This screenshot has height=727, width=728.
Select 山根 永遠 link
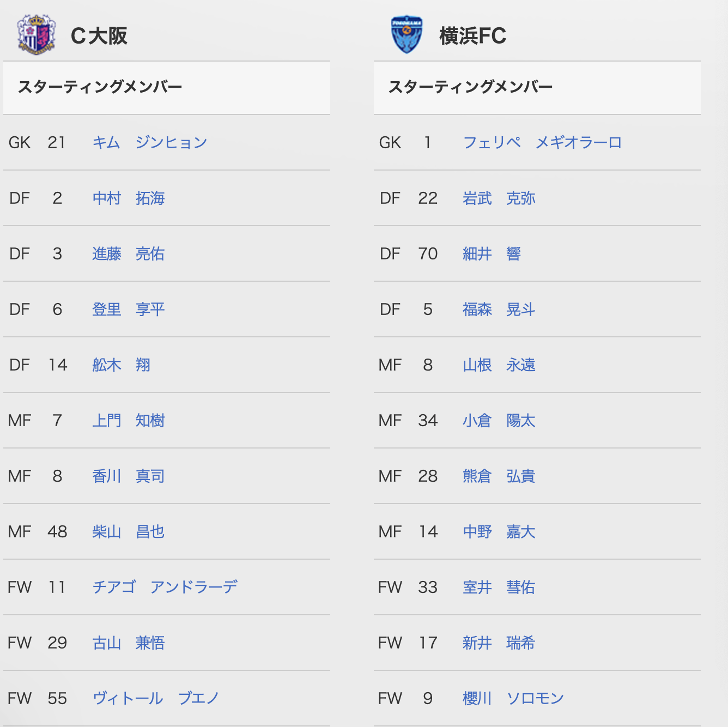tap(499, 365)
